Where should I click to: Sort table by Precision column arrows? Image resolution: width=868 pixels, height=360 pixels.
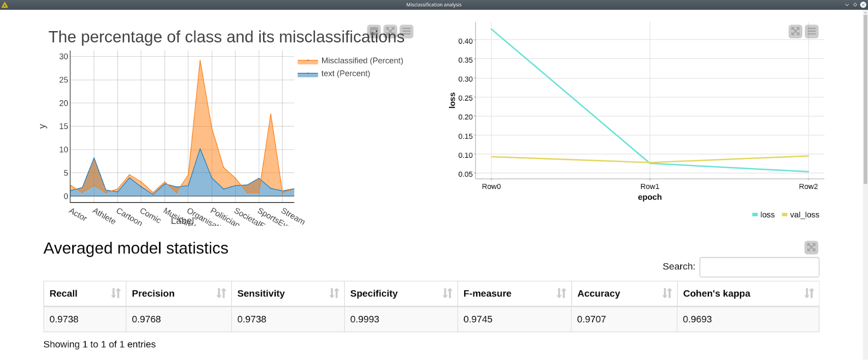click(221, 293)
